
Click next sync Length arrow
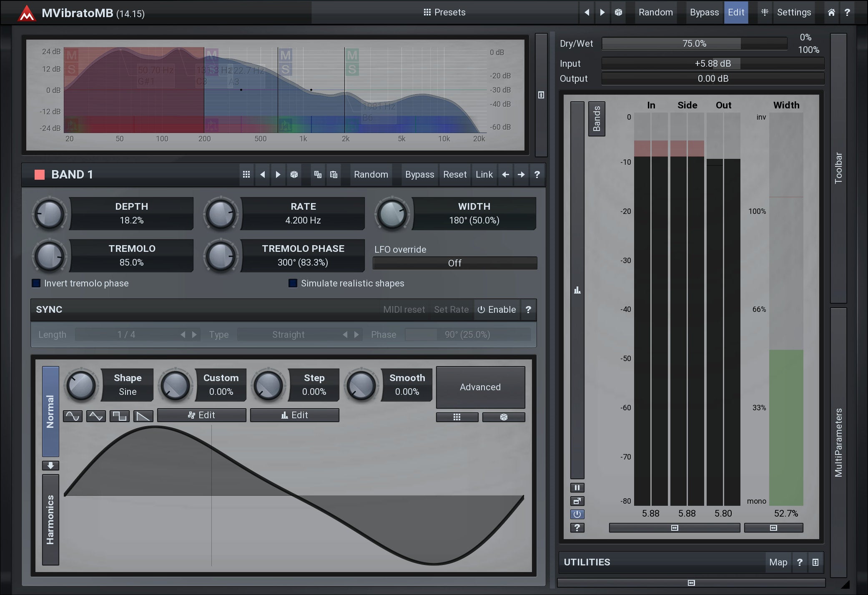pyautogui.click(x=194, y=334)
